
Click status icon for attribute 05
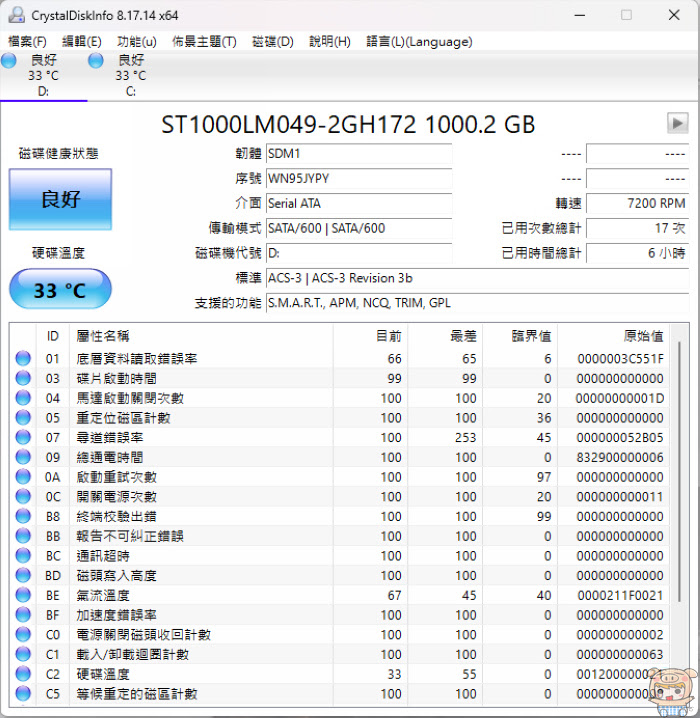tap(23, 417)
